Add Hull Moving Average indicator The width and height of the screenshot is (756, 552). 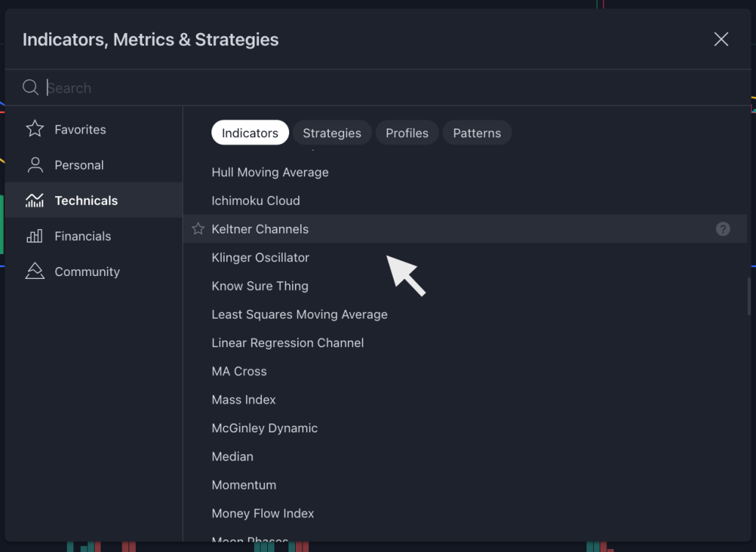coord(465,172)
